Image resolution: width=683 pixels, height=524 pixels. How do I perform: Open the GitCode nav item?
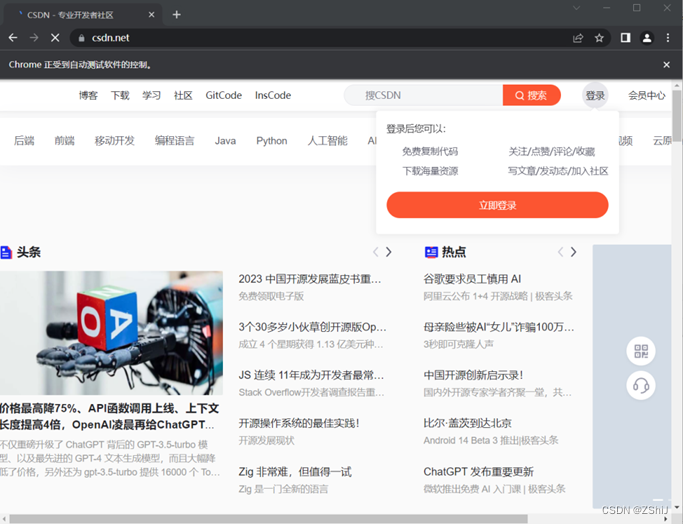click(223, 95)
